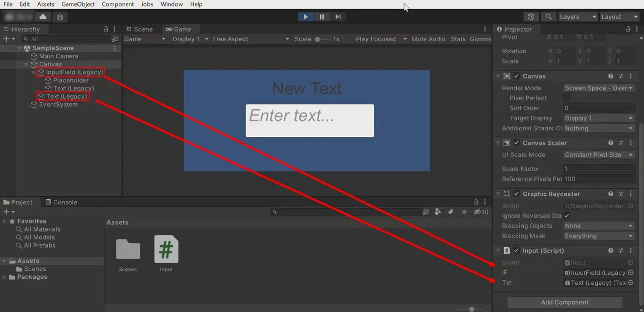Click object picker for Txt field
The image size is (644, 312).
(x=630, y=283)
